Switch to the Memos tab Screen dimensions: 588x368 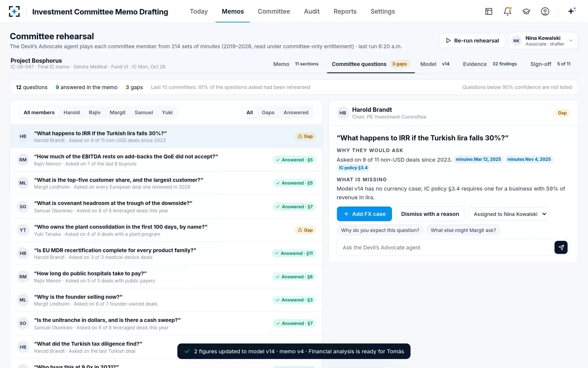233,11
